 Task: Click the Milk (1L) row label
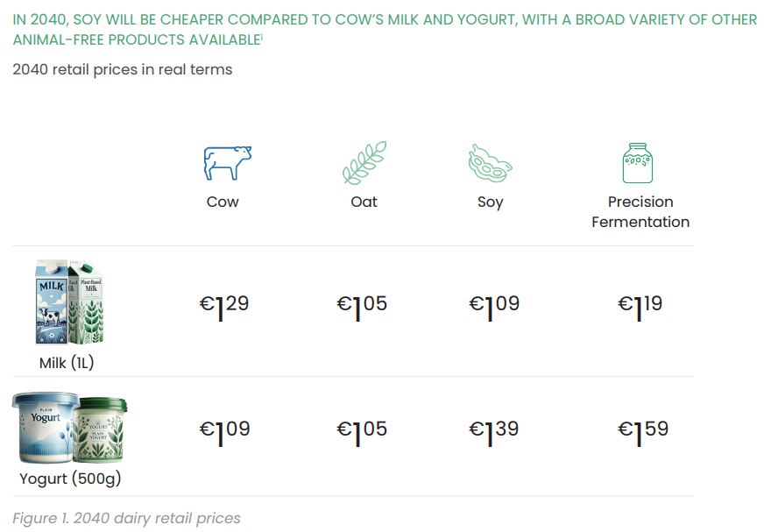click(x=67, y=363)
